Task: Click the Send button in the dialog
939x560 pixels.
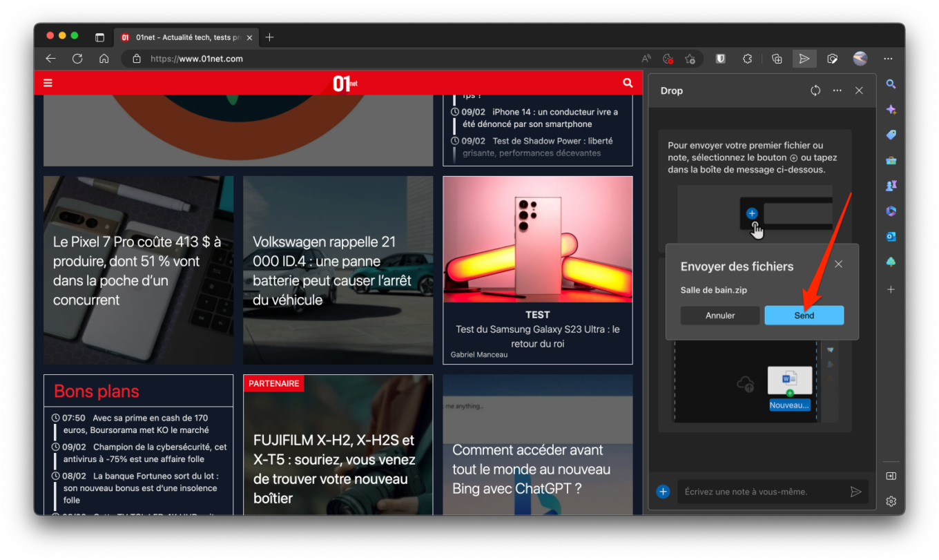Action: click(804, 316)
